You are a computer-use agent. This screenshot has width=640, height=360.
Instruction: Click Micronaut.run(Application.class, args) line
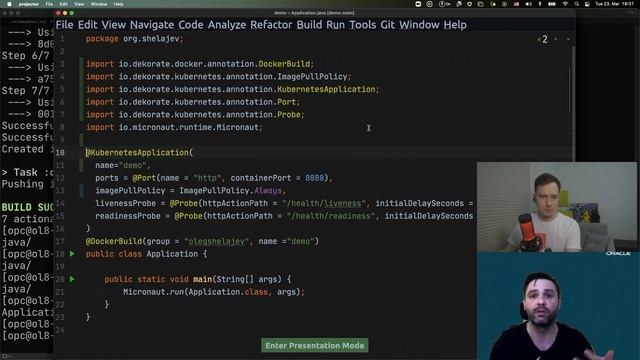[x=214, y=292]
